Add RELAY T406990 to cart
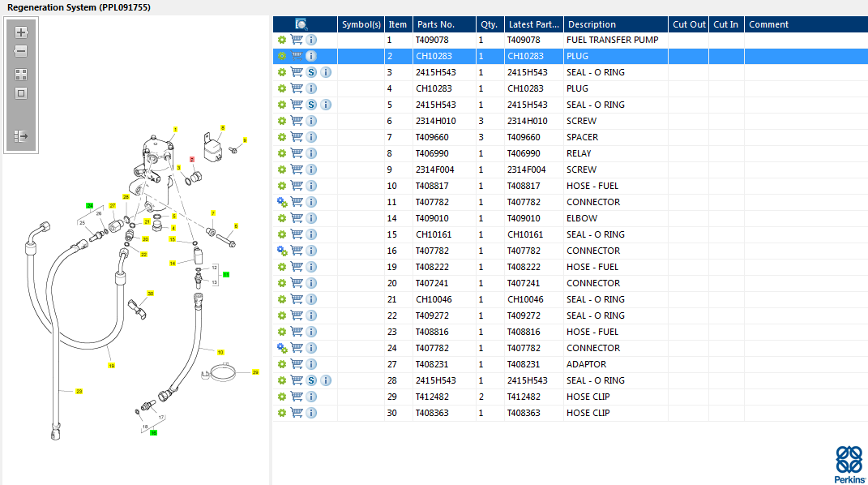 [x=297, y=153]
